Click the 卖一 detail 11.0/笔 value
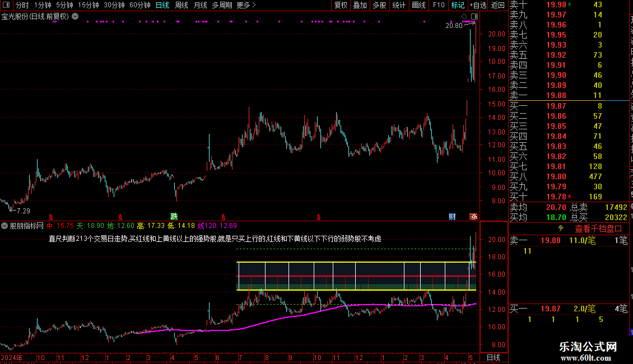 click(x=583, y=240)
